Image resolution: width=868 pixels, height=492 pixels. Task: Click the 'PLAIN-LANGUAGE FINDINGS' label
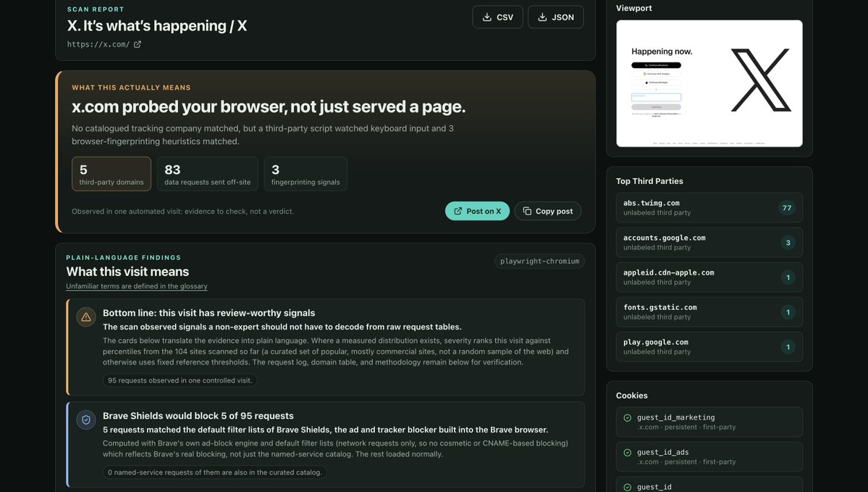click(x=124, y=258)
